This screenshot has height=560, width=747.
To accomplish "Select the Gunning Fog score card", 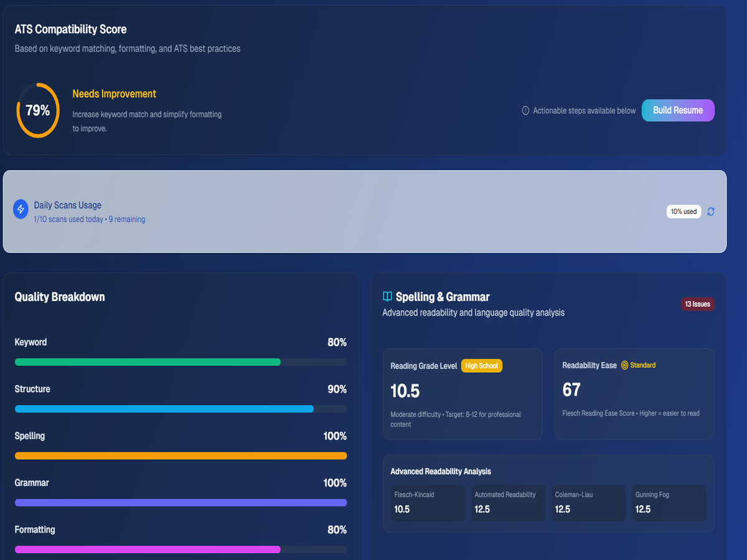I will (x=669, y=503).
